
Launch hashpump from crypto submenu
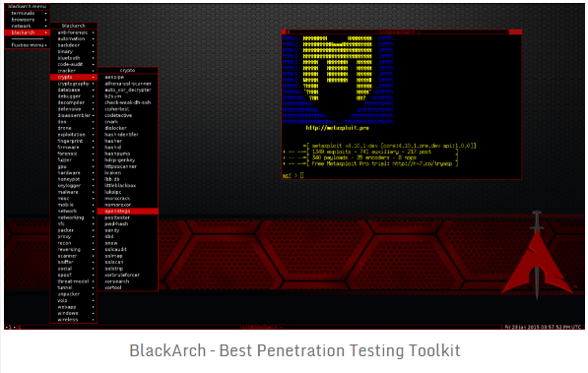click(x=127, y=154)
